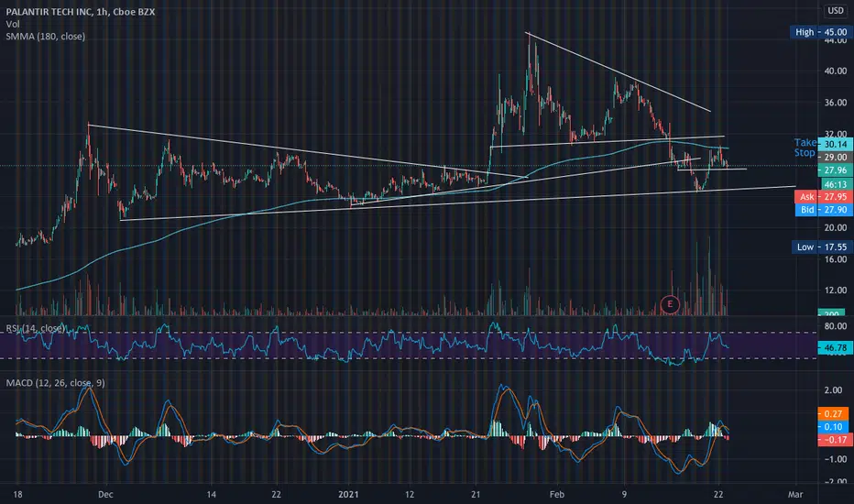Click the MACD value 0.27 label

833,414
